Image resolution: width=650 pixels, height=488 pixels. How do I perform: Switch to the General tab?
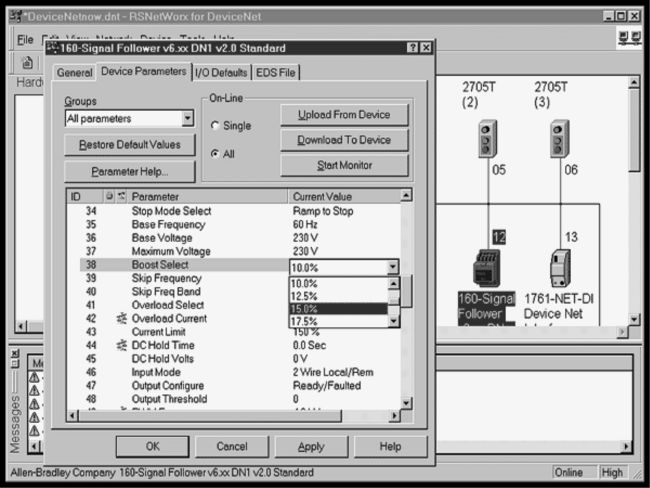74,73
